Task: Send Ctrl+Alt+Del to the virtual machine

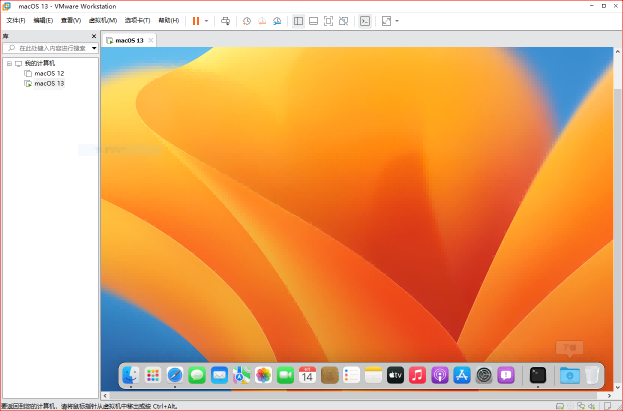Action: [x=225, y=21]
